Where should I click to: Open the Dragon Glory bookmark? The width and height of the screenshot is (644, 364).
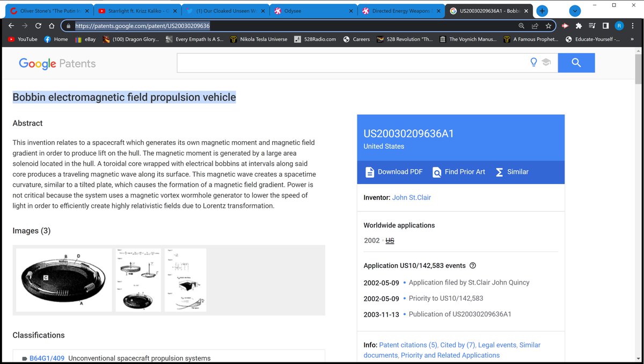[x=130, y=39]
